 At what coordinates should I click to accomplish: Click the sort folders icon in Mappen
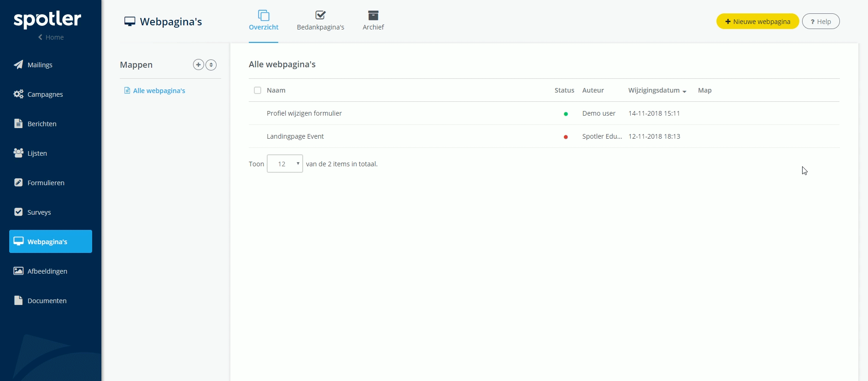(211, 64)
